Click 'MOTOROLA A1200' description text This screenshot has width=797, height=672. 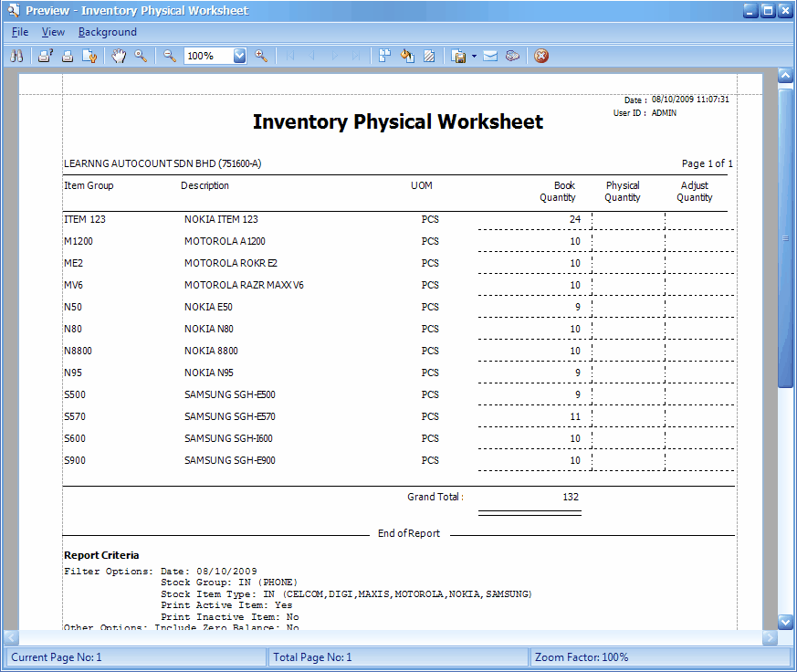pyautogui.click(x=225, y=241)
